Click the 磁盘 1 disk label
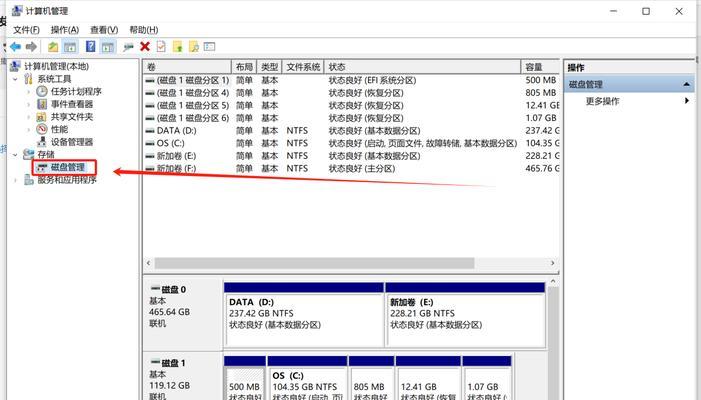Image resolution: width=701 pixels, height=400 pixels. pyautogui.click(x=182, y=376)
